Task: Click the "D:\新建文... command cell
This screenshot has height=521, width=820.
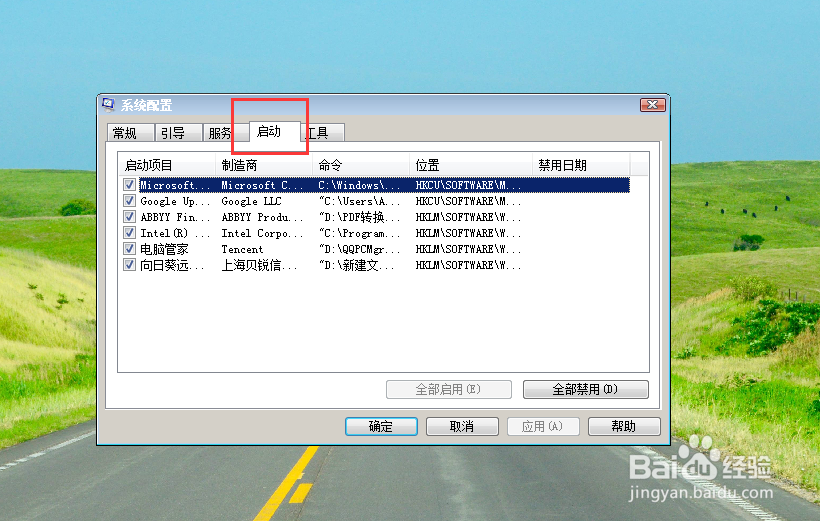Action: [357, 265]
